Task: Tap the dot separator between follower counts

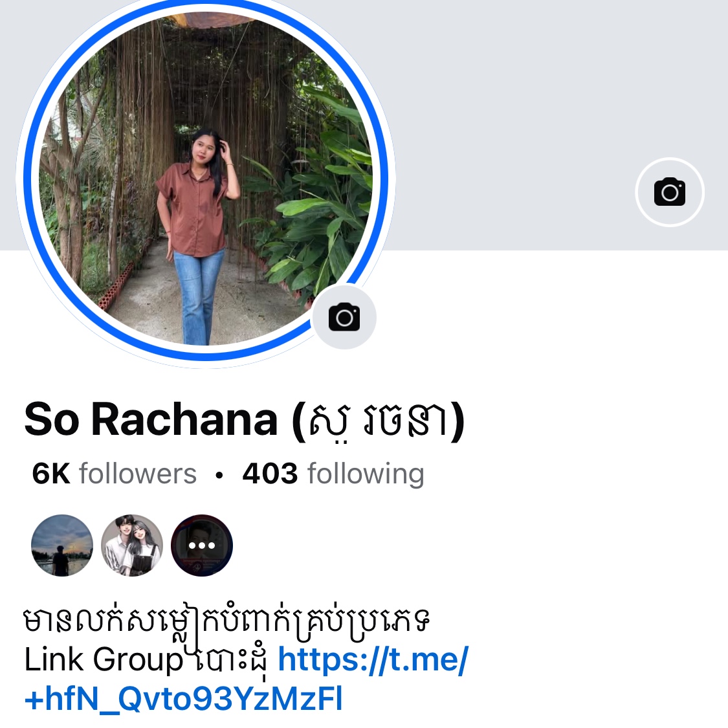Action: (x=219, y=474)
